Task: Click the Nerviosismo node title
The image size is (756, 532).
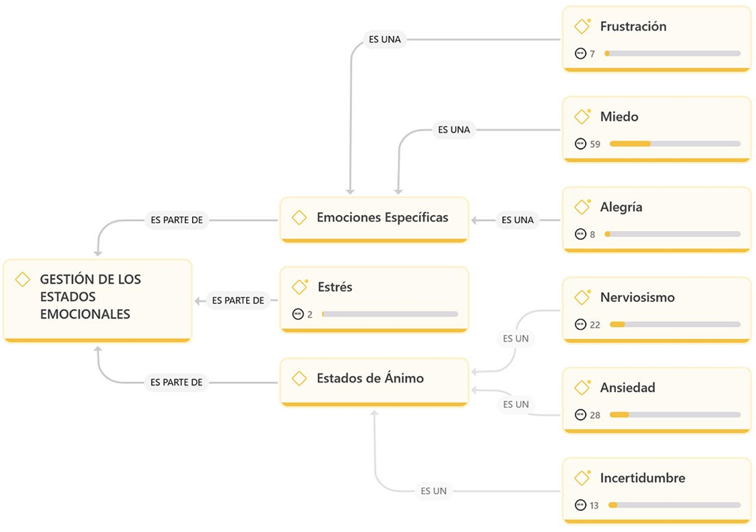Action: tap(637, 297)
